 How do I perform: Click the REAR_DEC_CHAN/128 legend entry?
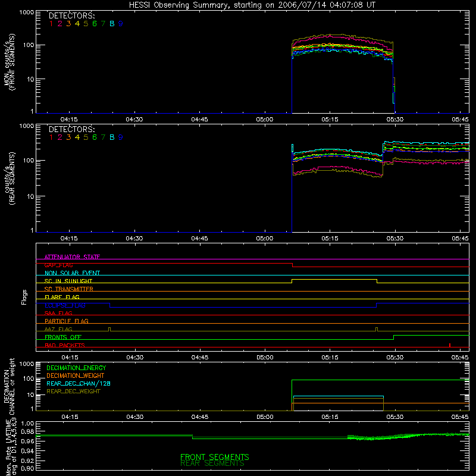pyautogui.click(x=79, y=384)
